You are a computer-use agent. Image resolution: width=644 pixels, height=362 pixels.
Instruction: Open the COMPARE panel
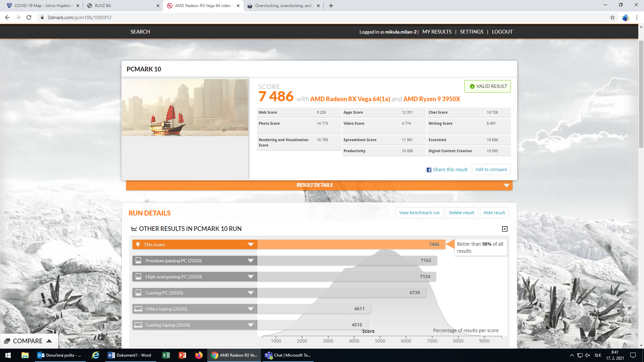29,341
